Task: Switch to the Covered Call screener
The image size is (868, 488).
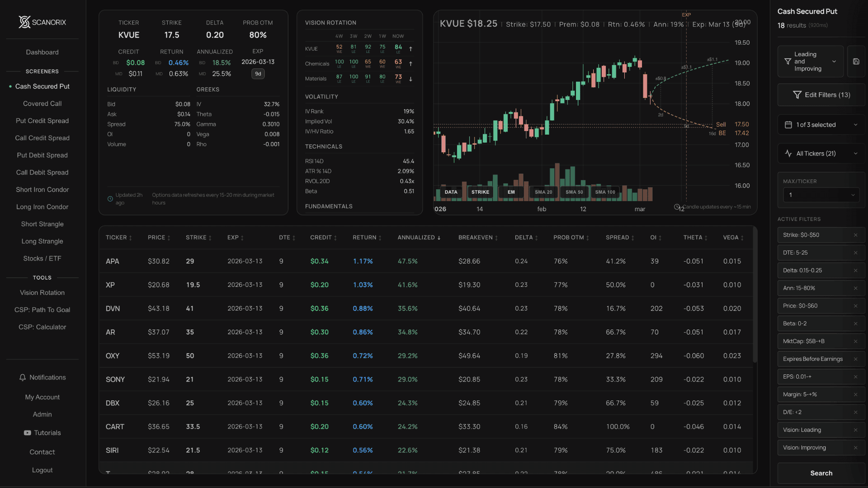Action: click(x=42, y=103)
